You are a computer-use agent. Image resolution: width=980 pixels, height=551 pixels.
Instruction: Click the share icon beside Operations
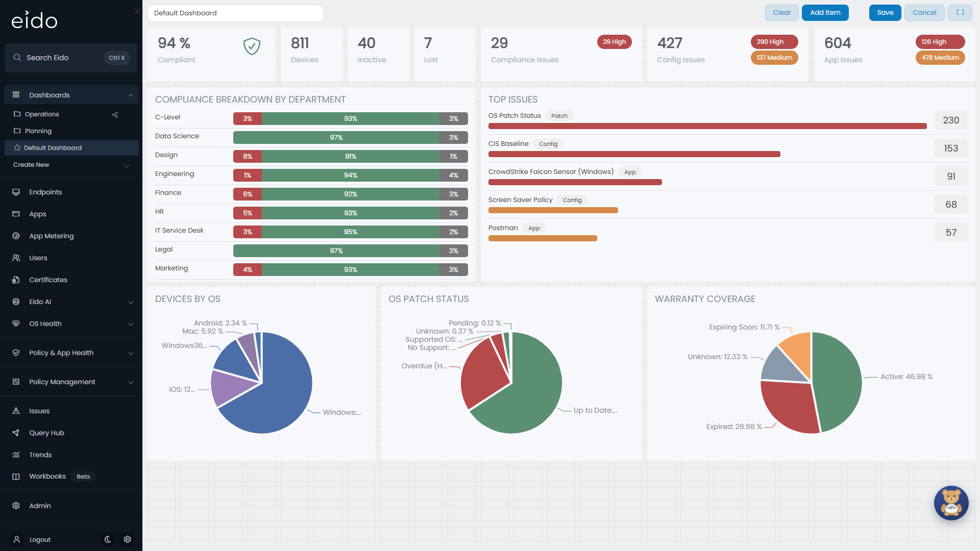click(115, 115)
